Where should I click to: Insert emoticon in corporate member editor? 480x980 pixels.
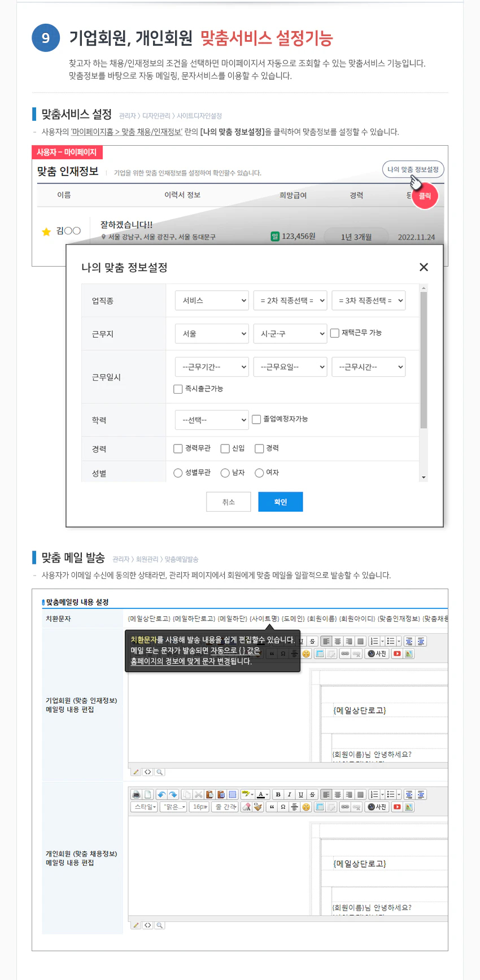pos(306,654)
